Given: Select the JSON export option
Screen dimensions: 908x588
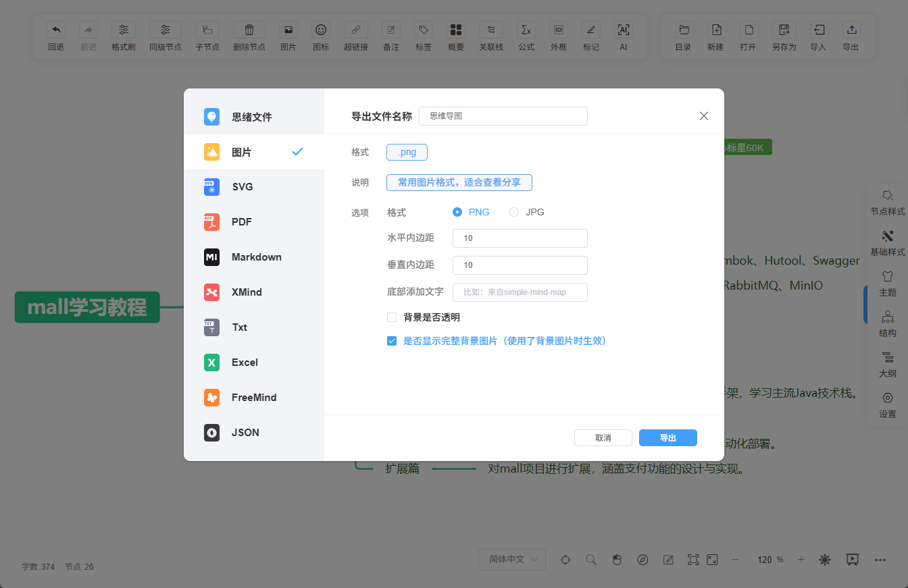Looking at the screenshot, I should (x=245, y=433).
